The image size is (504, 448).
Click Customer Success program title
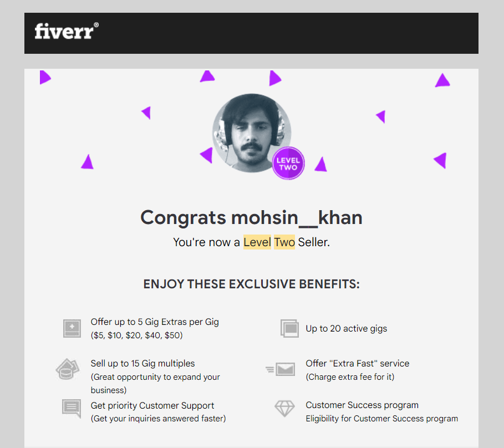[x=362, y=405]
